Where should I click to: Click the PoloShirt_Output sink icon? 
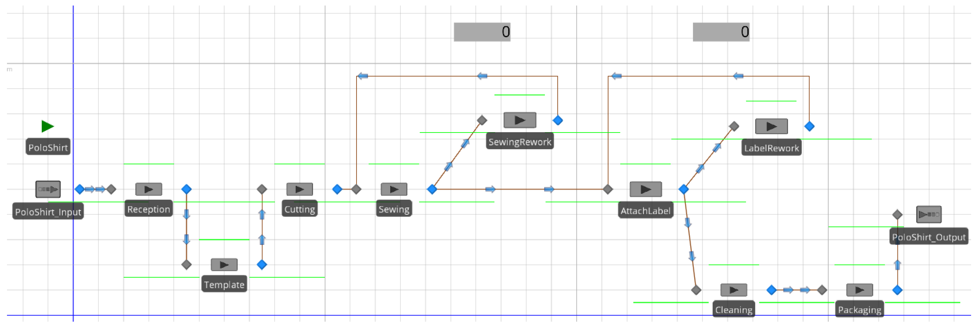click(929, 214)
